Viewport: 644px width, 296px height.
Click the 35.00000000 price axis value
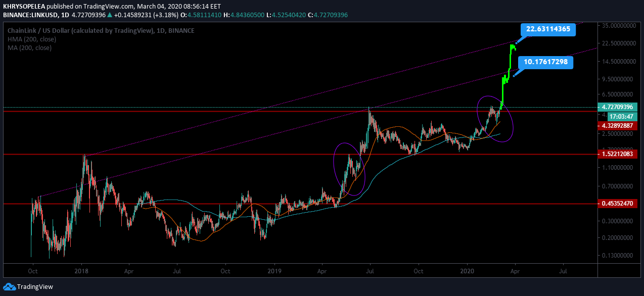pos(619,25)
